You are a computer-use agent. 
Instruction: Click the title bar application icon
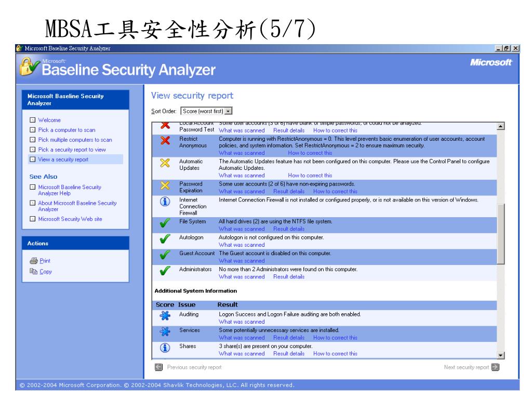(x=19, y=48)
